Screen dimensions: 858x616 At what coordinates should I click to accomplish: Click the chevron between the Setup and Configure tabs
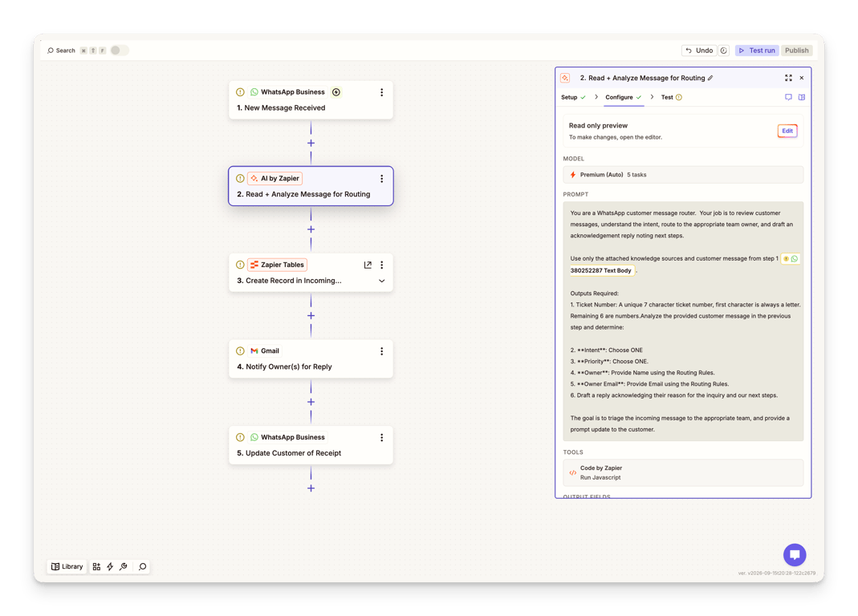click(596, 97)
